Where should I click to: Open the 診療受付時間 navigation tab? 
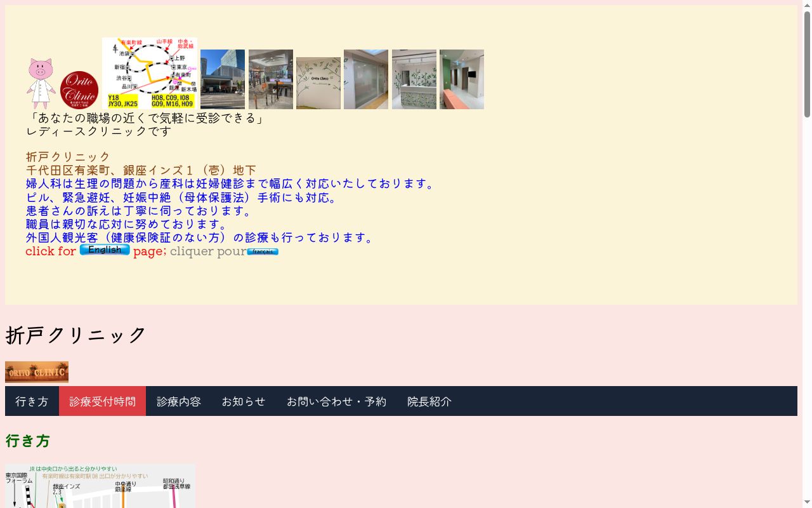point(102,401)
